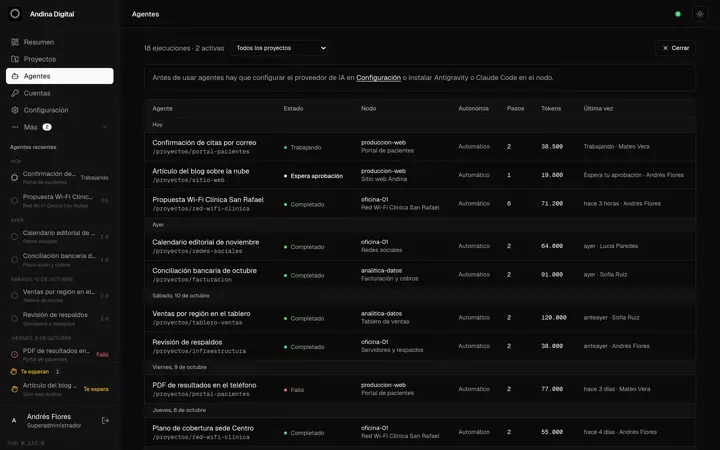
Task: Open the Cuentas section
Action: pyautogui.click(x=60, y=93)
